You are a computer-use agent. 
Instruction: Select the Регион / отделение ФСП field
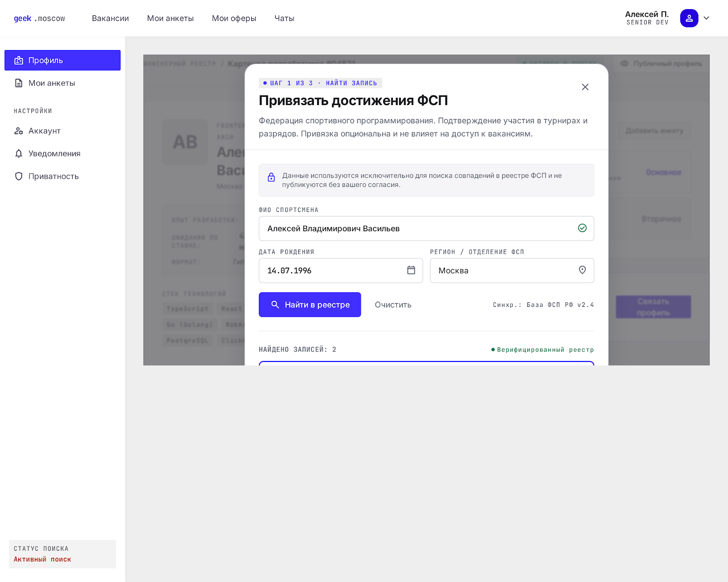(512, 271)
